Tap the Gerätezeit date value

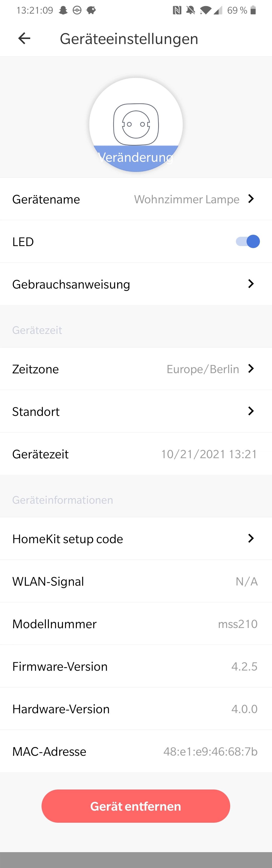click(209, 454)
